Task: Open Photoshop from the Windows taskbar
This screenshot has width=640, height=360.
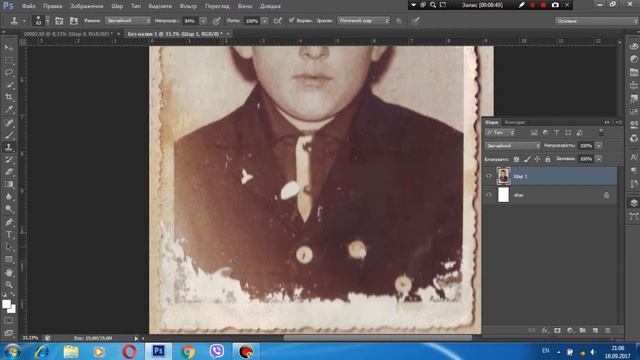Action: [158, 351]
